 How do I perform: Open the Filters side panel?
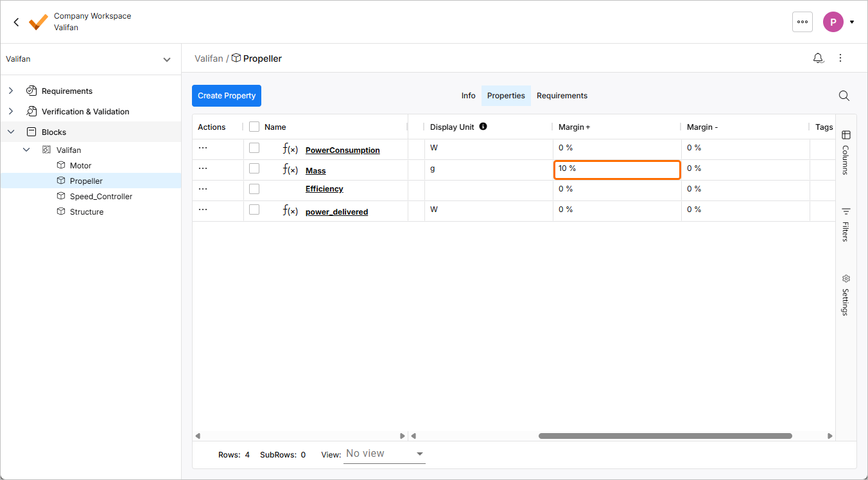click(846, 224)
